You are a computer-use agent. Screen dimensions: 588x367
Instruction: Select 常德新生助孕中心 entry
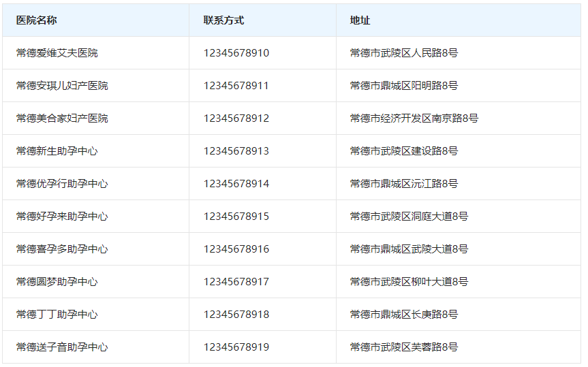(57, 151)
